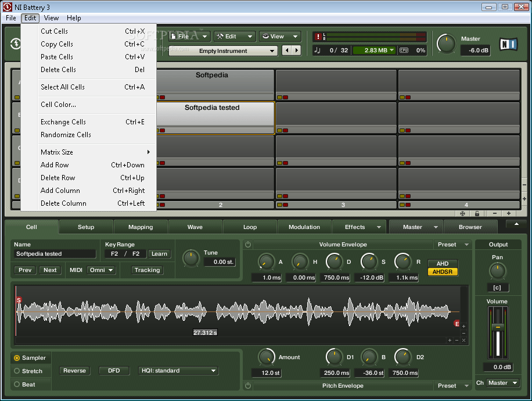Select the Sampler radio mode
The width and height of the screenshot is (532, 401).
tap(30, 358)
